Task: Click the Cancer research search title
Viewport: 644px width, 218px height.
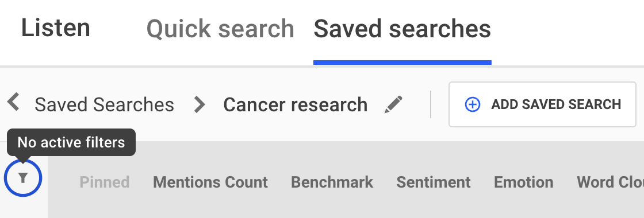Action: coord(296,104)
